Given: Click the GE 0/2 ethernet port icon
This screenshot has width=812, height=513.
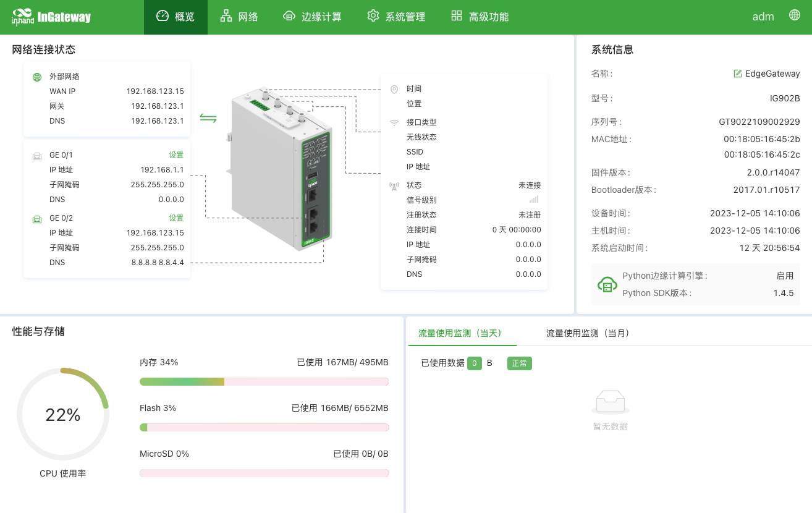Looking at the screenshot, I should click(x=37, y=219).
